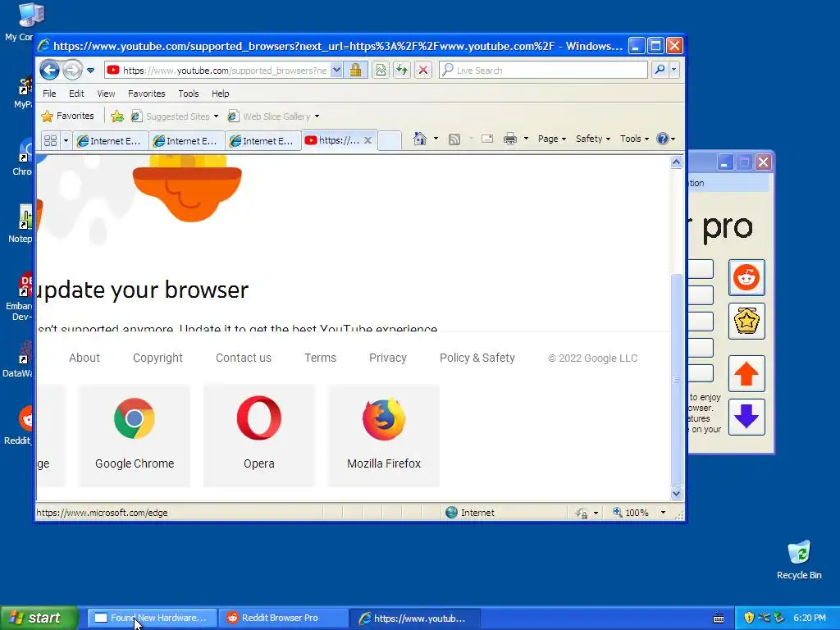840x630 pixels.
Task: Click the Reddit alien icon button in Reddit Browser Pro
Action: (x=746, y=277)
